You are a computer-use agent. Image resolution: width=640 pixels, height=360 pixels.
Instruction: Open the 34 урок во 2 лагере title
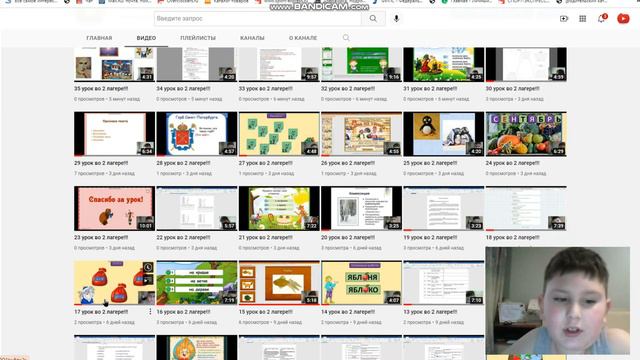(x=183, y=89)
